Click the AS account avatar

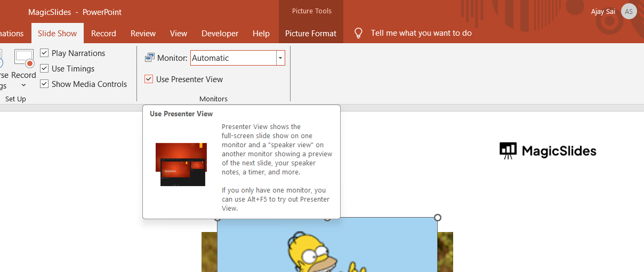pyautogui.click(x=629, y=11)
